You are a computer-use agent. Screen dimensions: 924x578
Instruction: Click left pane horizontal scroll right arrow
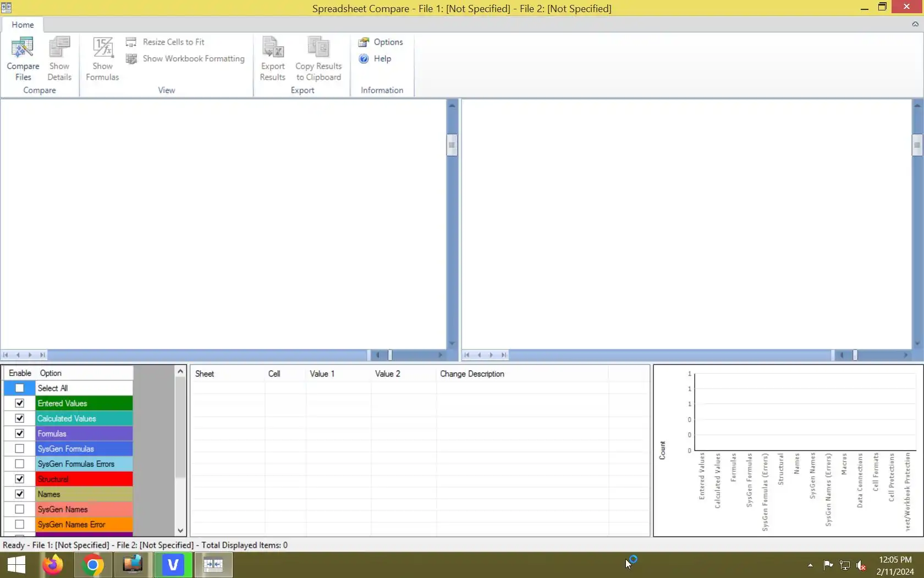pyautogui.click(x=440, y=355)
